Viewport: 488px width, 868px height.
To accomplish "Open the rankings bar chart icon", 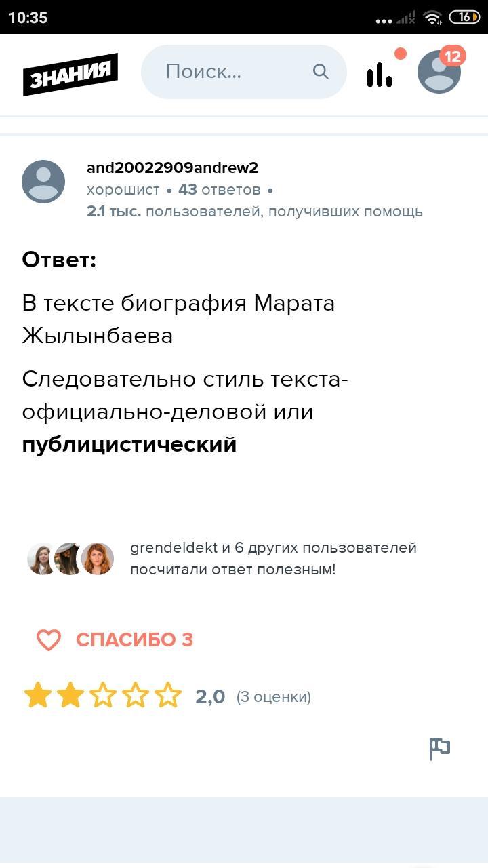I will point(380,74).
